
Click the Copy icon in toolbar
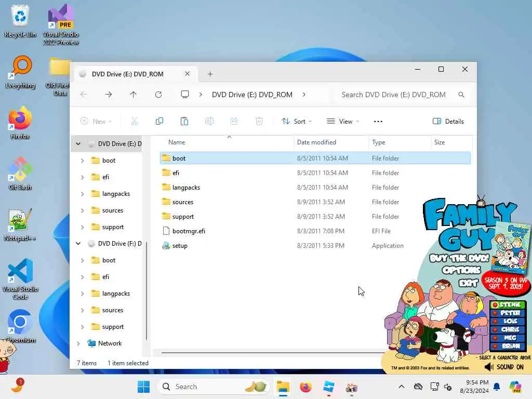click(x=159, y=121)
